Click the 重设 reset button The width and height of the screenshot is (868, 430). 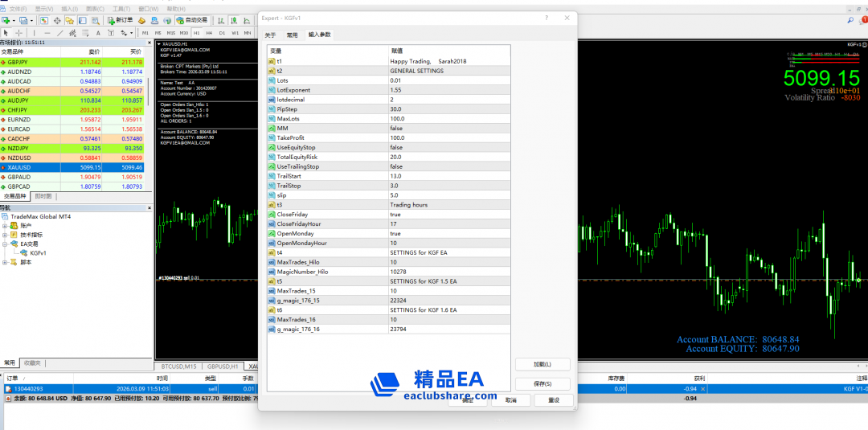(553, 399)
